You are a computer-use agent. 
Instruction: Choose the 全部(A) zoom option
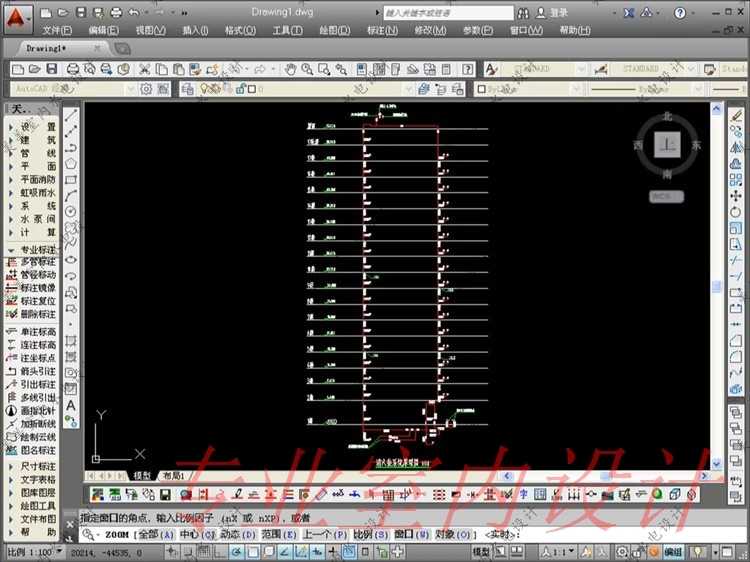point(155,534)
